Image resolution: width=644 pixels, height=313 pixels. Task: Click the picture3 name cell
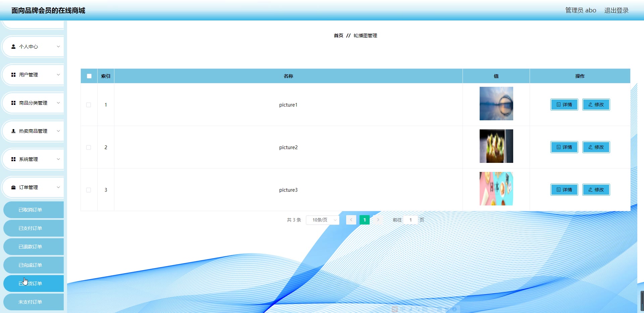[x=288, y=190]
